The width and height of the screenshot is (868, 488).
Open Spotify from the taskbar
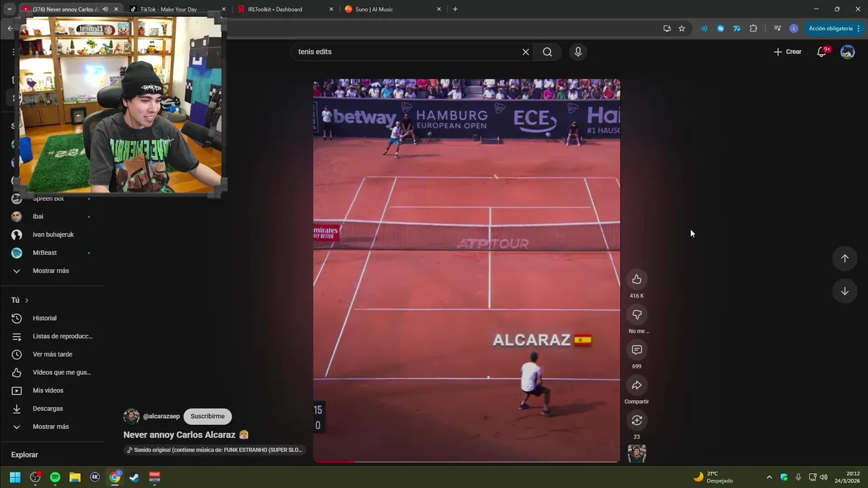click(x=55, y=477)
